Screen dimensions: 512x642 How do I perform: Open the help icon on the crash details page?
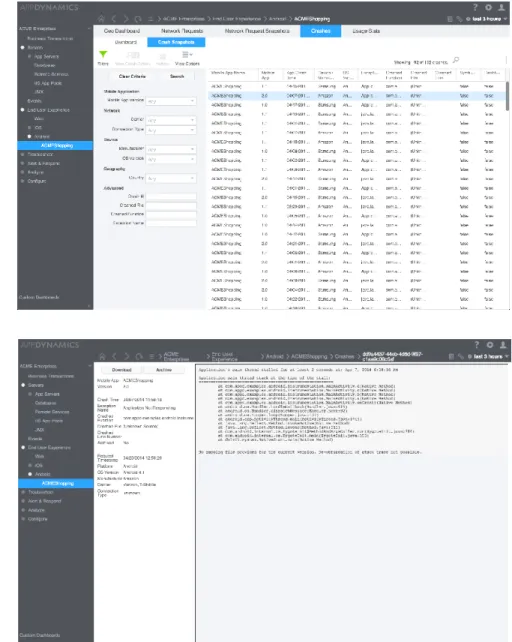pos(476,345)
